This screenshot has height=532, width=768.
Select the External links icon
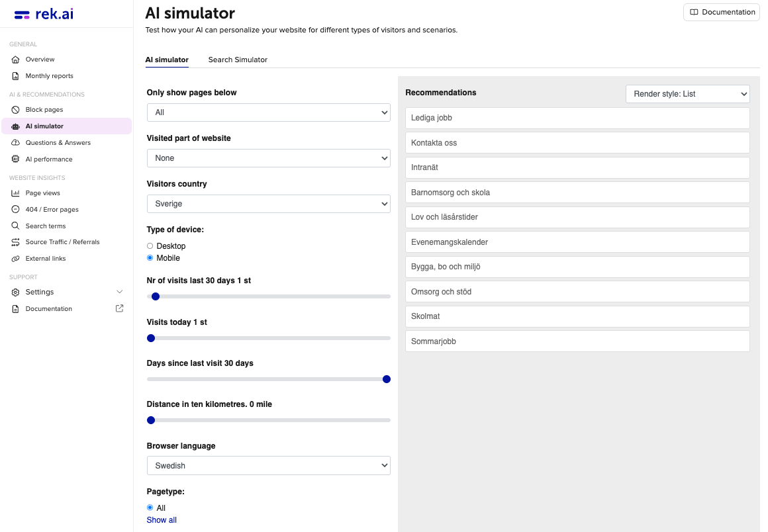(14, 258)
